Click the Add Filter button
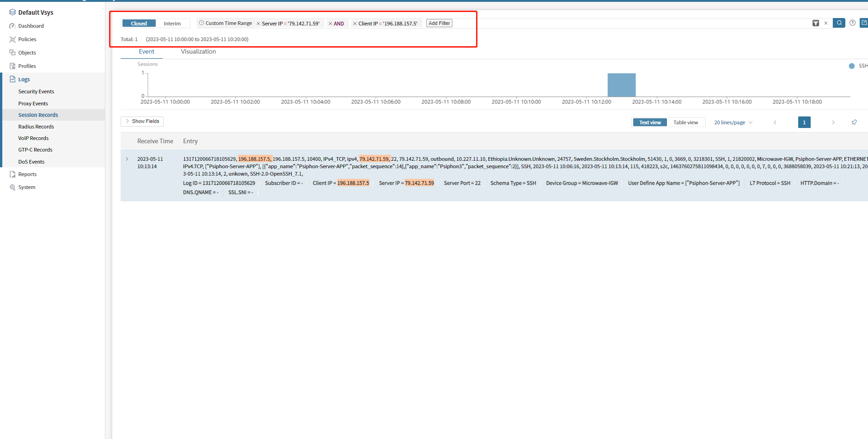Image resolution: width=868 pixels, height=439 pixels. (x=439, y=23)
